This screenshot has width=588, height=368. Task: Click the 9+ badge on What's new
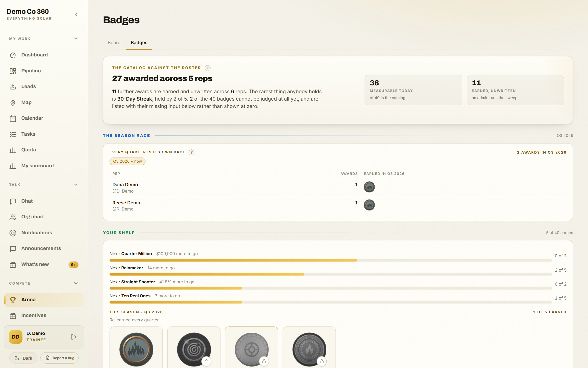73,265
